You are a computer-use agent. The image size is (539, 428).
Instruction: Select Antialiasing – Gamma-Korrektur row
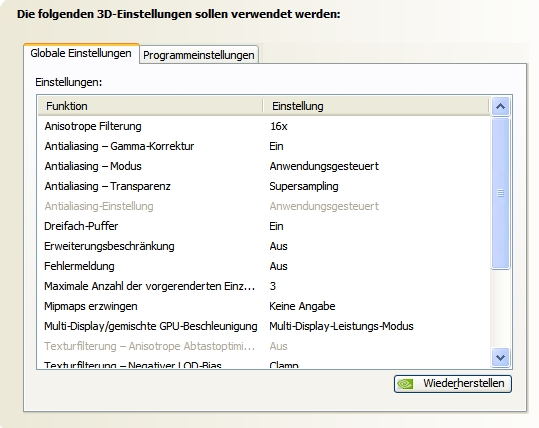(264, 146)
